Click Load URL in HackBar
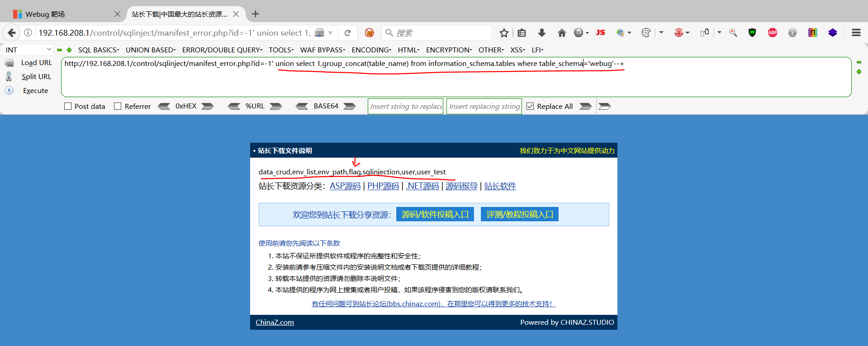Image resolution: width=868 pixels, height=346 pixels. [37, 63]
